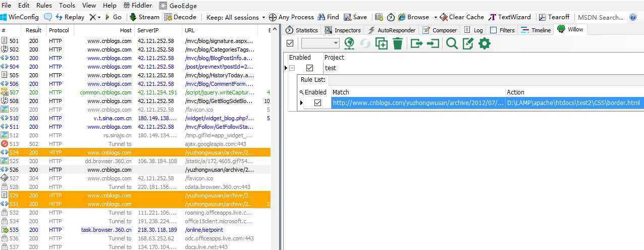The height and width of the screenshot is (250, 644).
Task: Open the empty Willow toolbar combo box
Action: tap(320, 44)
